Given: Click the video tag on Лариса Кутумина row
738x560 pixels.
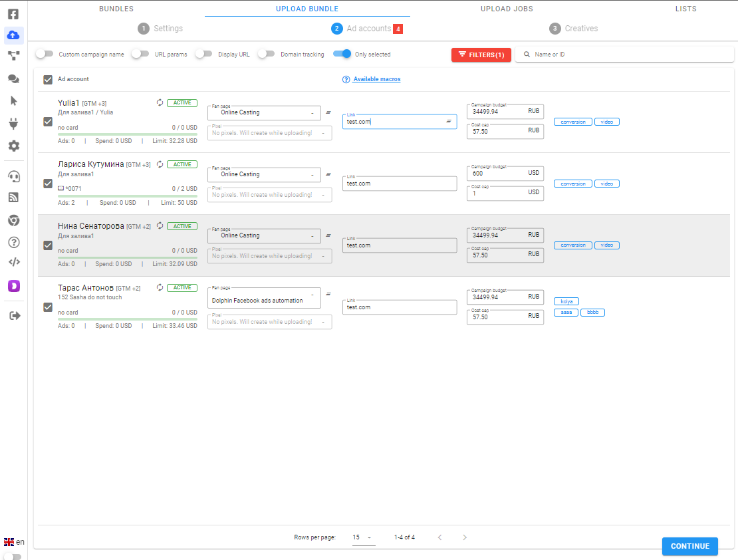Looking at the screenshot, I should [606, 184].
